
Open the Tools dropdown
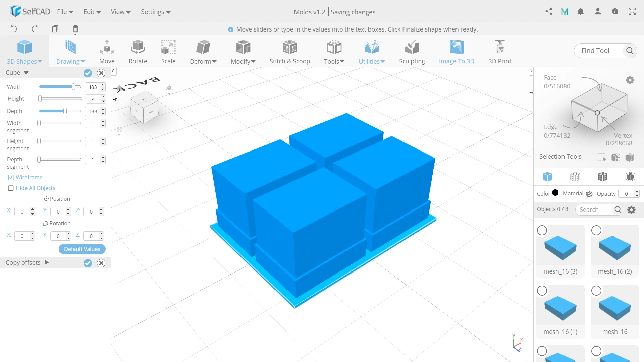tap(334, 52)
